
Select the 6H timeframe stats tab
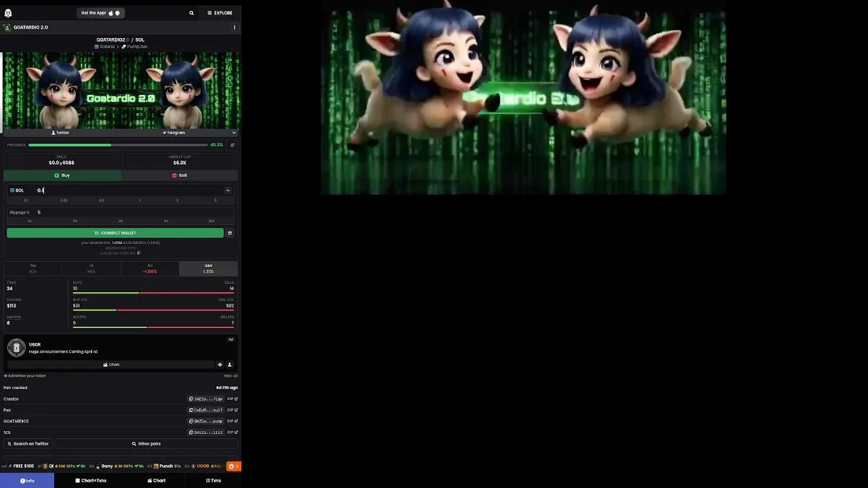tap(150, 268)
